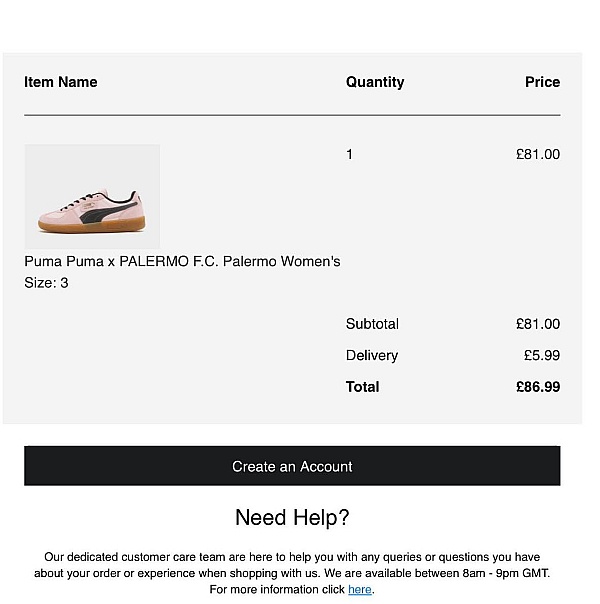Click the Item Name column header
600x604 pixels.
(60, 82)
